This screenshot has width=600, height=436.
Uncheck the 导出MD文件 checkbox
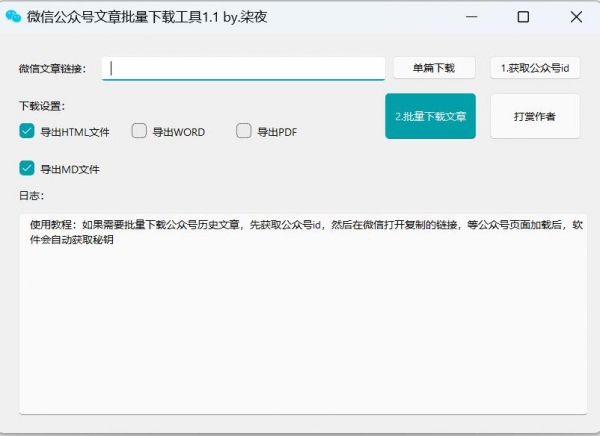coord(27,168)
